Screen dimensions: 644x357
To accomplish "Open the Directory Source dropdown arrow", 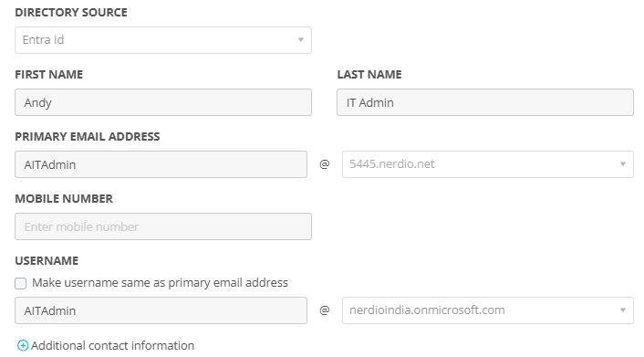I will pos(301,40).
